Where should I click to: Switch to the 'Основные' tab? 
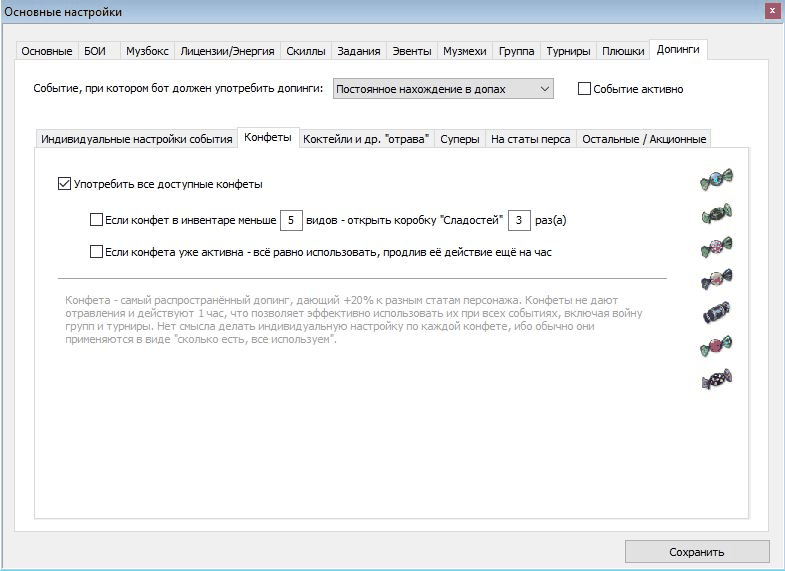click(x=47, y=51)
